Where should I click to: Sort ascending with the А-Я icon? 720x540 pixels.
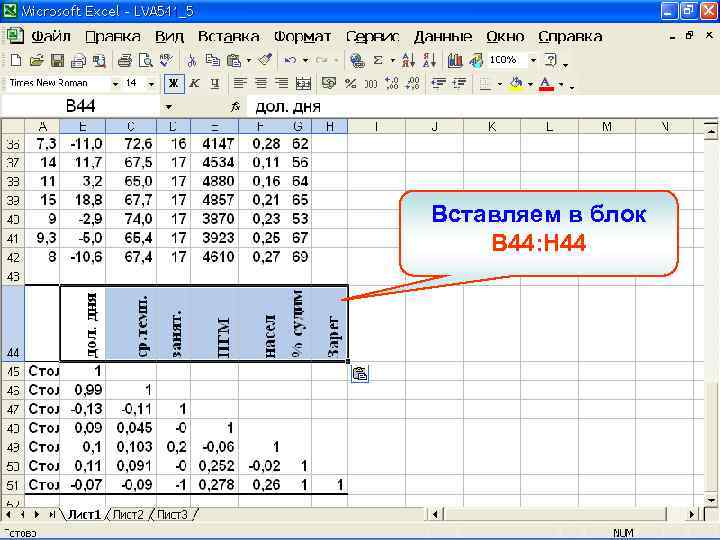[x=408, y=60]
